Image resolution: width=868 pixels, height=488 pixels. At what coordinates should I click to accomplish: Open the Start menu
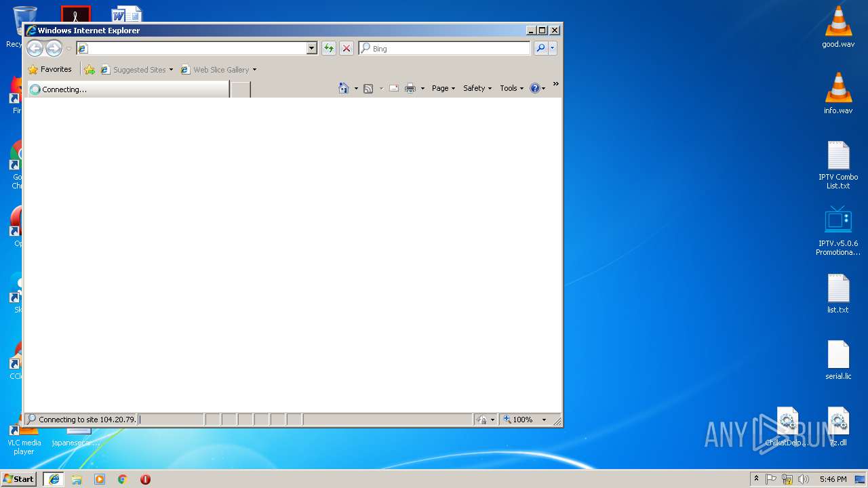coord(18,479)
